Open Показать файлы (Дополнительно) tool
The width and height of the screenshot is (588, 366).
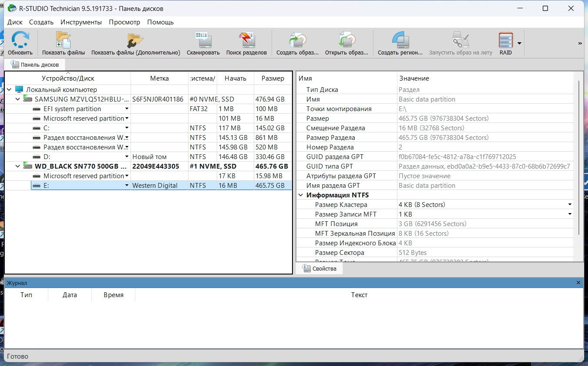[135, 40]
